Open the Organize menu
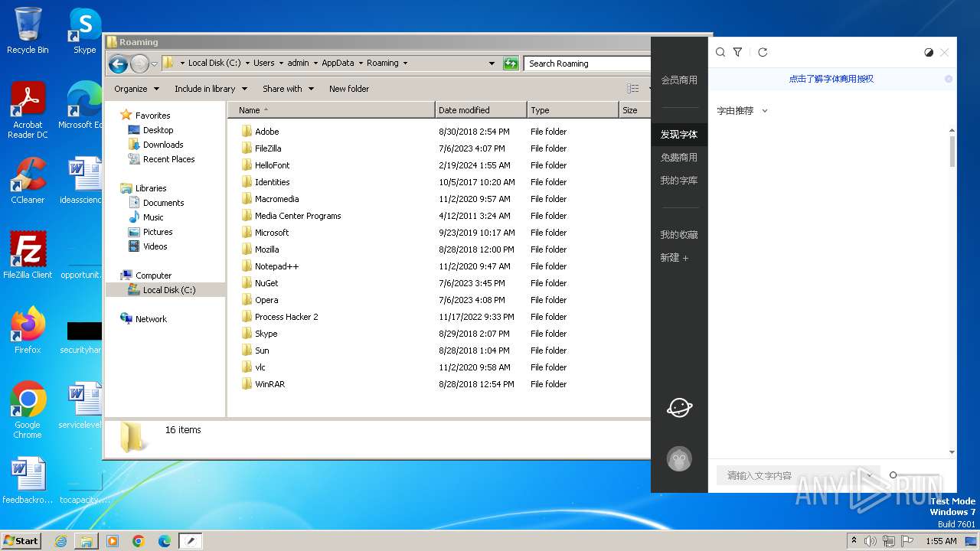Image resolution: width=980 pixels, height=551 pixels. tap(136, 89)
